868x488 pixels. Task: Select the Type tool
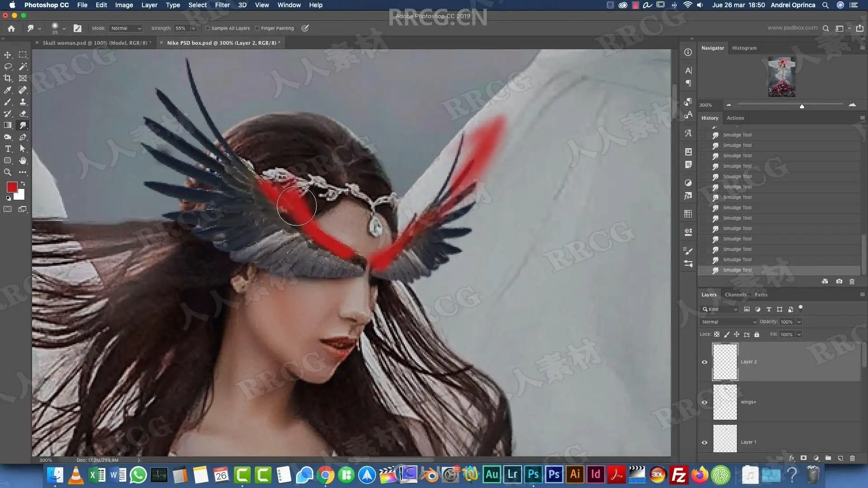pos(8,149)
